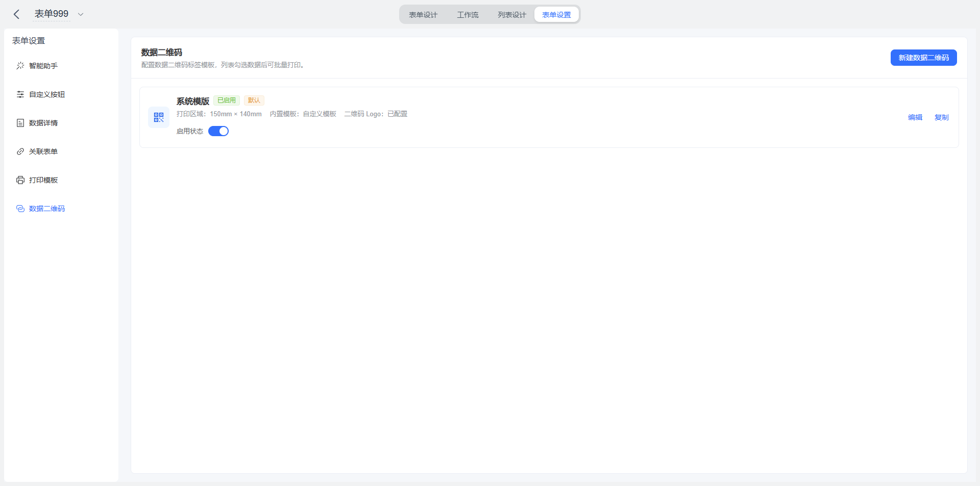Open the 列表设计 tab

pyautogui.click(x=512, y=15)
